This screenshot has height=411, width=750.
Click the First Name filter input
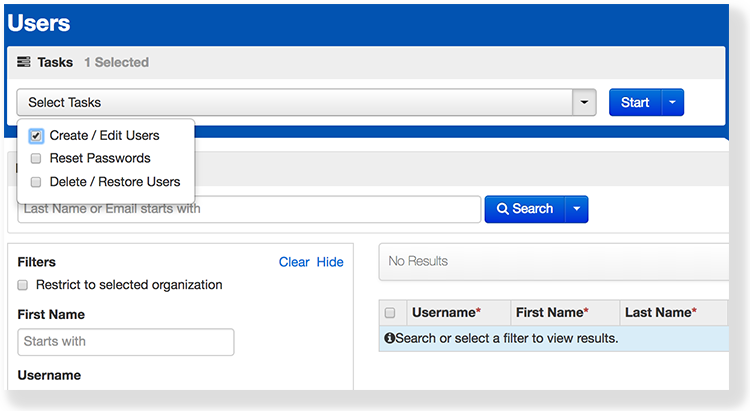pos(126,342)
